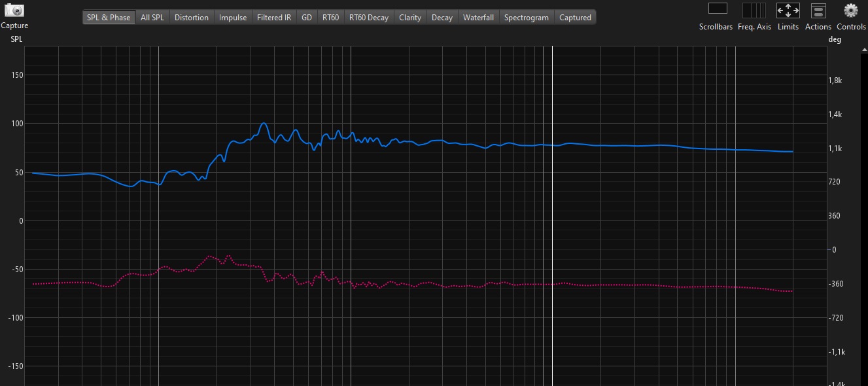The width and height of the screenshot is (868, 386).
Task: Open the graph Limits icon
Action: coord(788,10)
